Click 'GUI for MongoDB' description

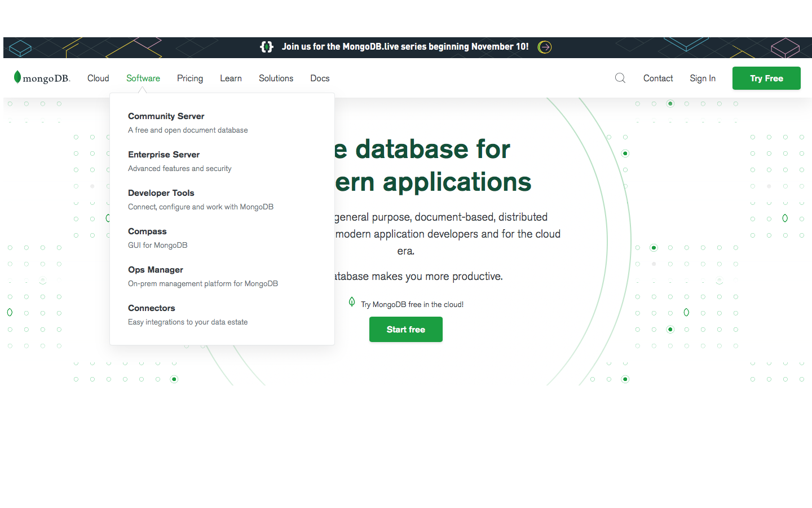(158, 246)
